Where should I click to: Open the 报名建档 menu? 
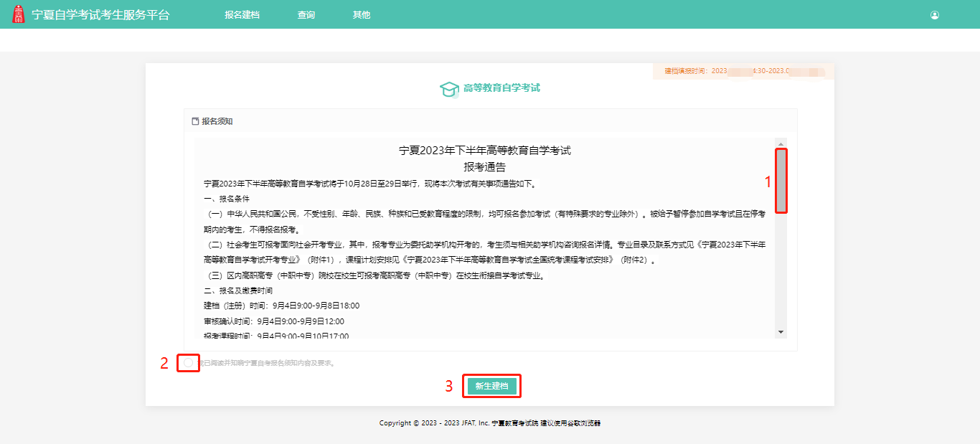click(x=242, y=14)
